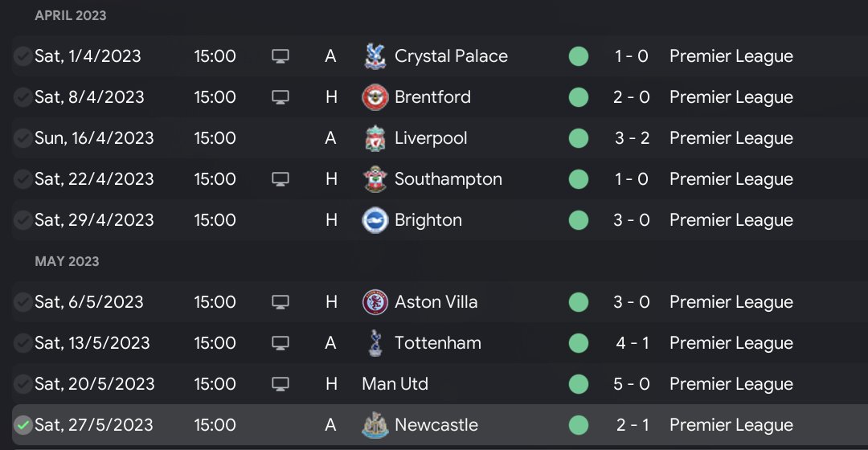Click the green result dot for Southampton match
Image resolution: width=868 pixels, height=450 pixels.
coord(578,179)
